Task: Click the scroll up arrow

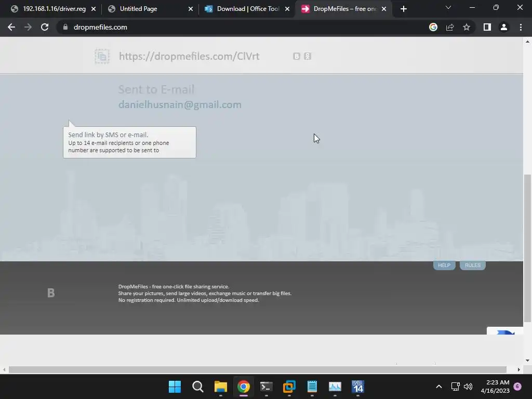Action: [x=527, y=42]
